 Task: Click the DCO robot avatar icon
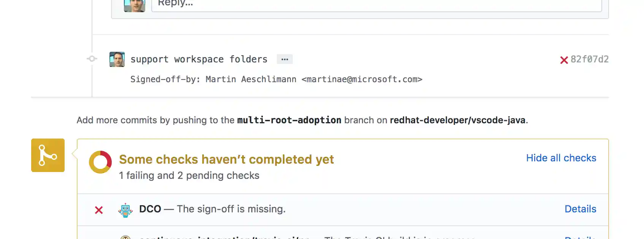[x=125, y=210]
